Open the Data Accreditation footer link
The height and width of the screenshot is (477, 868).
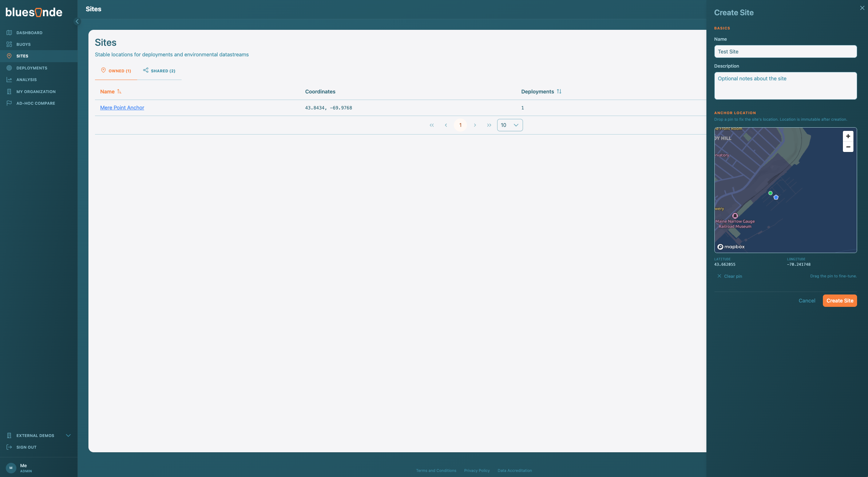coord(515,470)
